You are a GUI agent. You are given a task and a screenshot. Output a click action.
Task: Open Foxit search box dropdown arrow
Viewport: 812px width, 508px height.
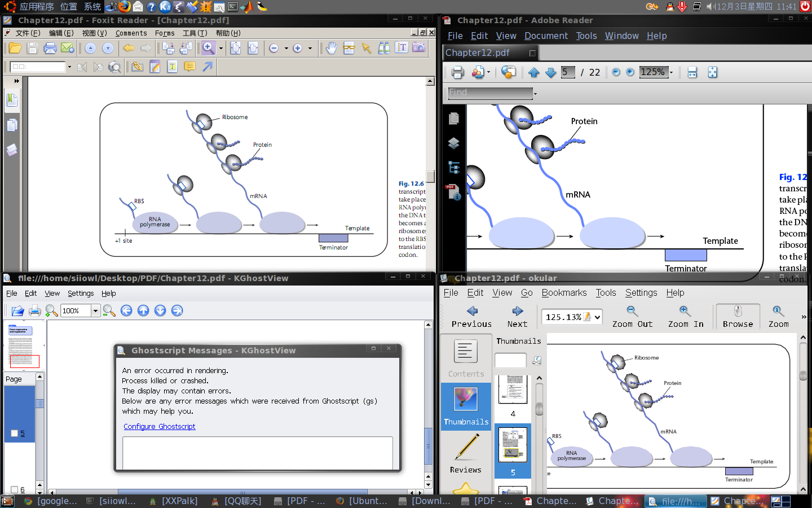coord(69,67)
